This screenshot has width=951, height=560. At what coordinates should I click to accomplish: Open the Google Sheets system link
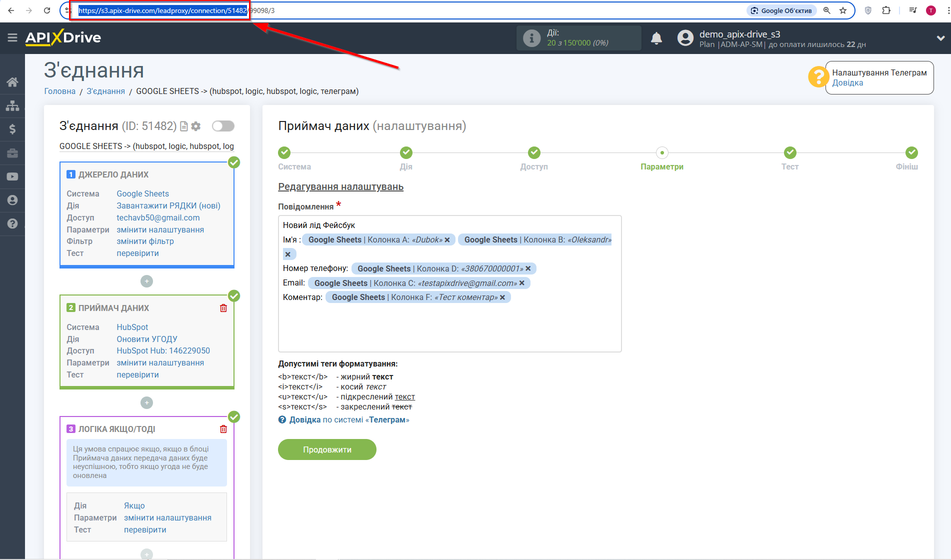142,193
